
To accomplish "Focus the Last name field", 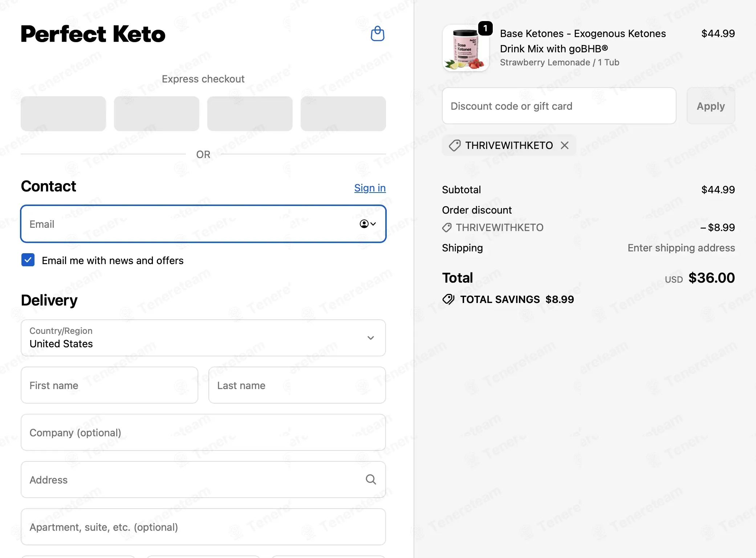I will coord(297,385).
